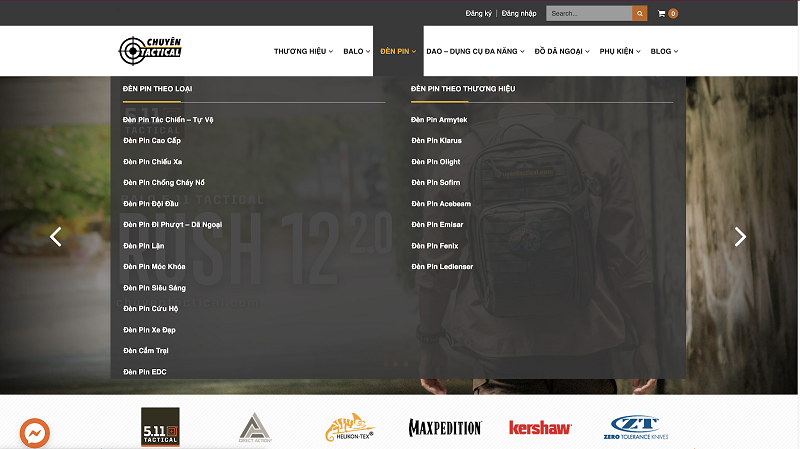Image resolution: width=800 pixels, height=449 pixels.
Task: Select Đèn Pin Lặn
Action: pyautogui.click(x=143, y=245)
